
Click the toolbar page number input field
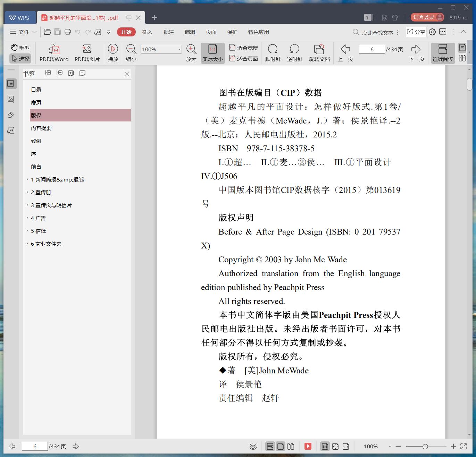[372, 49]
